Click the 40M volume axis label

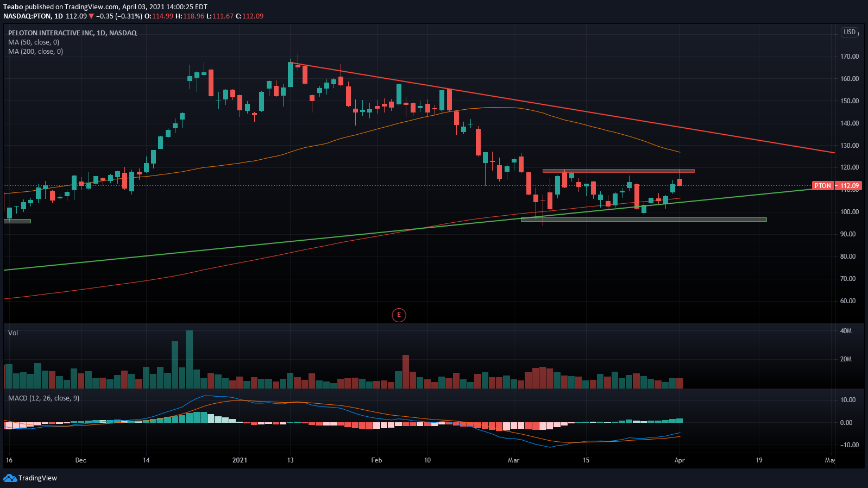846,331
